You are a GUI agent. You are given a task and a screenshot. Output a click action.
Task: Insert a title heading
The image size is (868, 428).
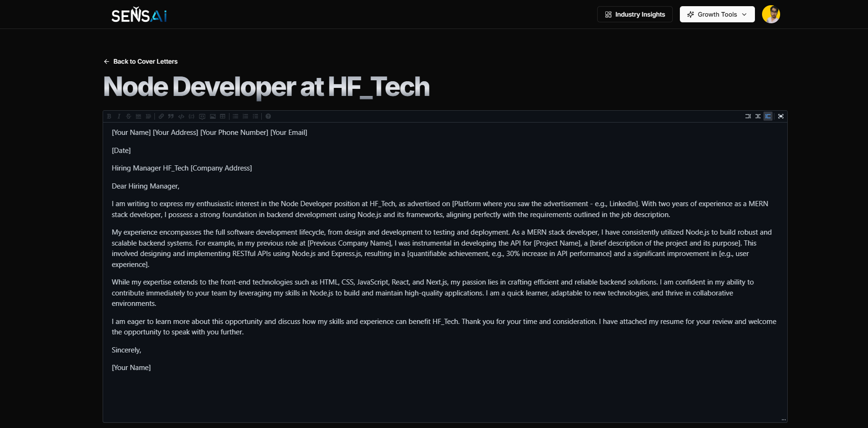pyautogui.click(x=148, y=116)
